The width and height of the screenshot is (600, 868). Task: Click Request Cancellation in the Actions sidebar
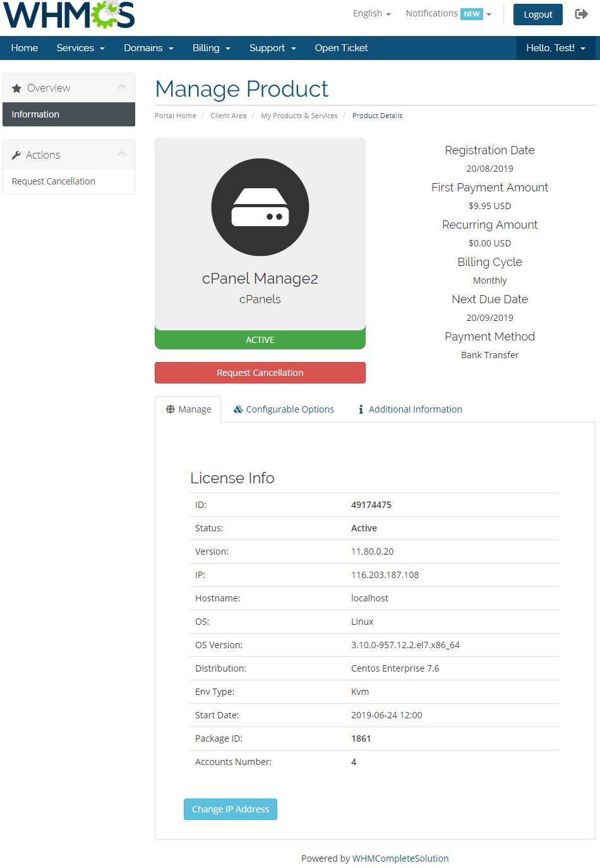[69, 181]
